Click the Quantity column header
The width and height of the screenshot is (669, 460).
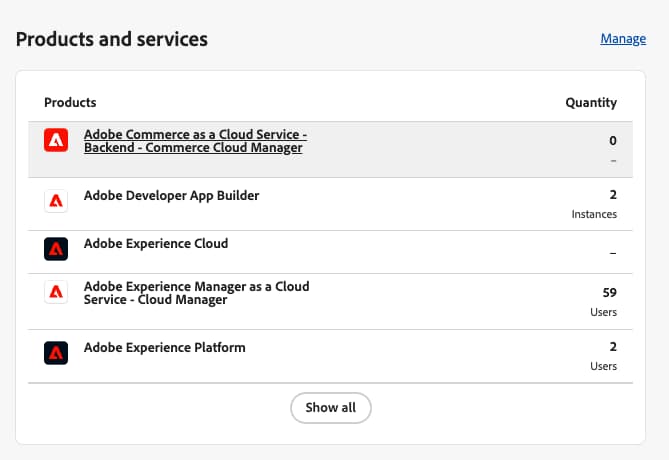590,102
